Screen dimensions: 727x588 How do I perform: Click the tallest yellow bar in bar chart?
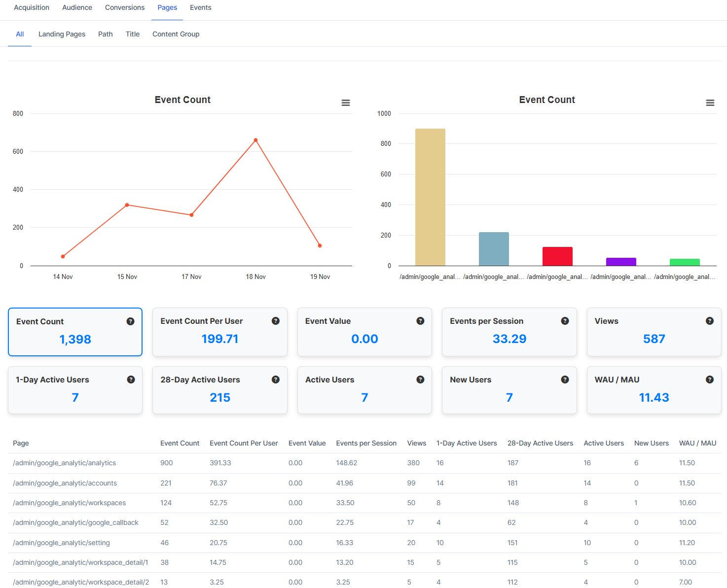pos(430,197)
